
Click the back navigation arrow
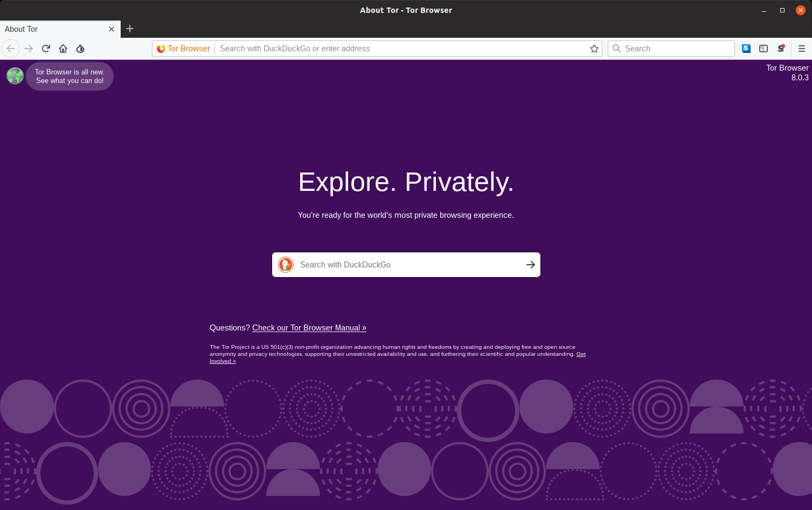(11, 49)
